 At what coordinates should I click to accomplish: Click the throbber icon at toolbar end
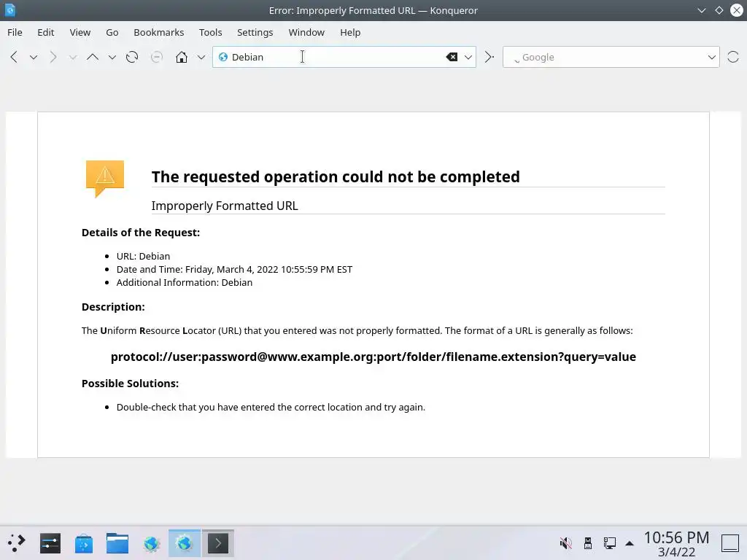click(x=733, y=57)
